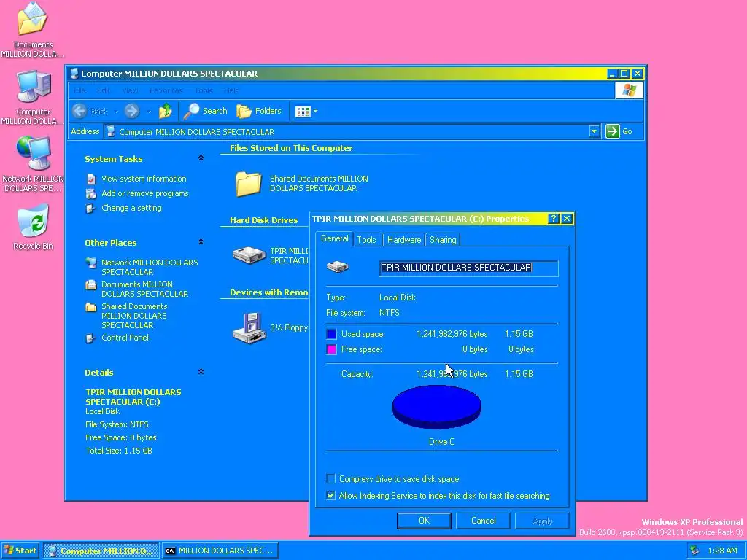
Task: Expand the Address bar dropdown
Action: 594,131
